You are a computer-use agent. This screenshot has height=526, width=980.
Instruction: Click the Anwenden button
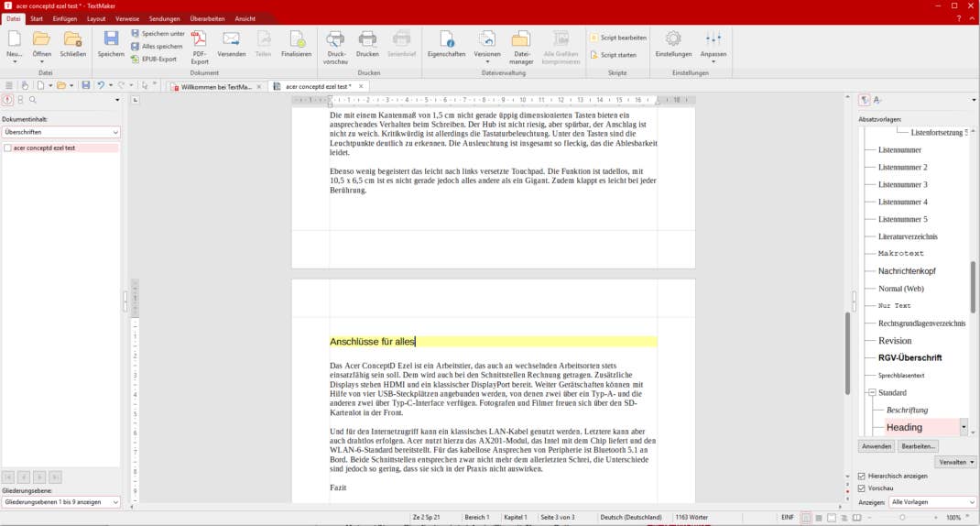(877, 446)
